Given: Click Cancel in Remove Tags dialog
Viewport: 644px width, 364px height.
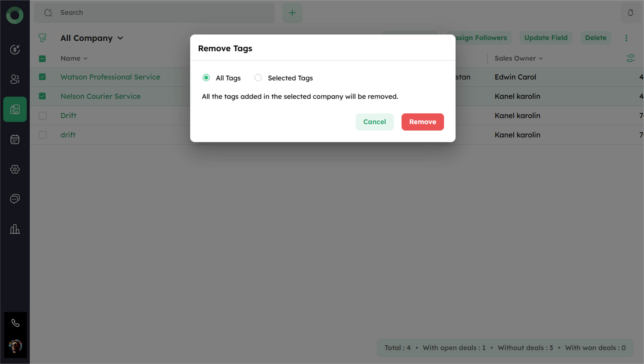Looking at the screenshot, I should coord(374,122).
